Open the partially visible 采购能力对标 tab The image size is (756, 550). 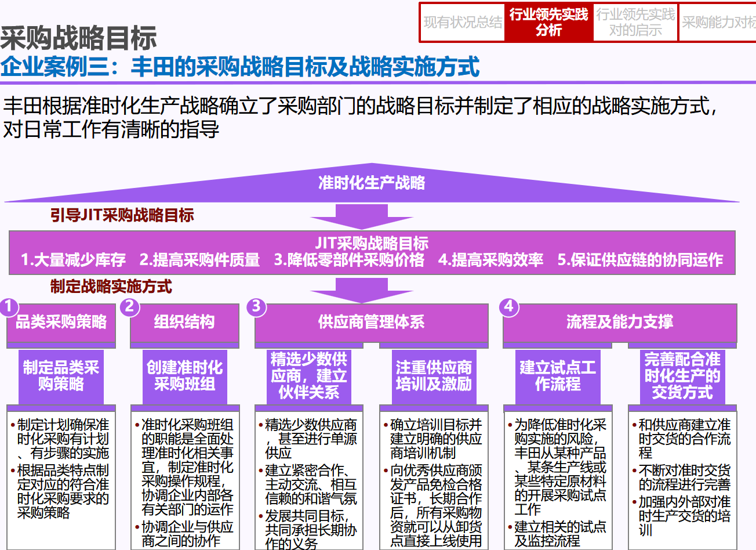(718, 23)
